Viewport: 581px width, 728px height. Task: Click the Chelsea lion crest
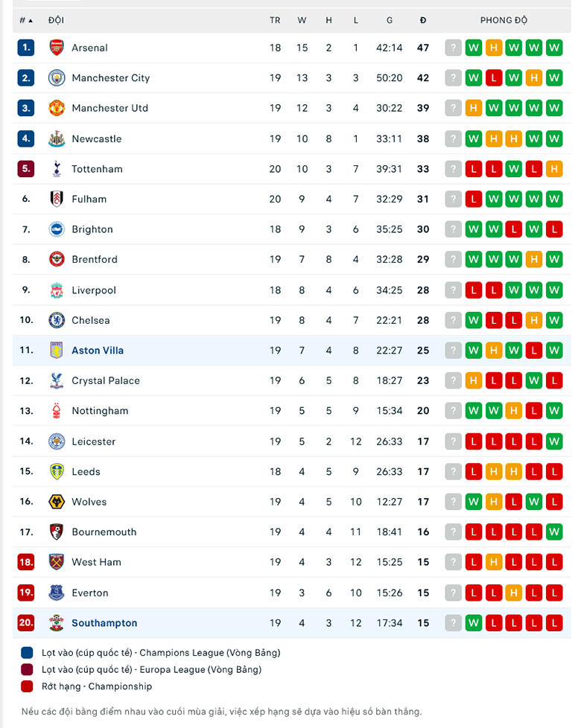(58, 320)
